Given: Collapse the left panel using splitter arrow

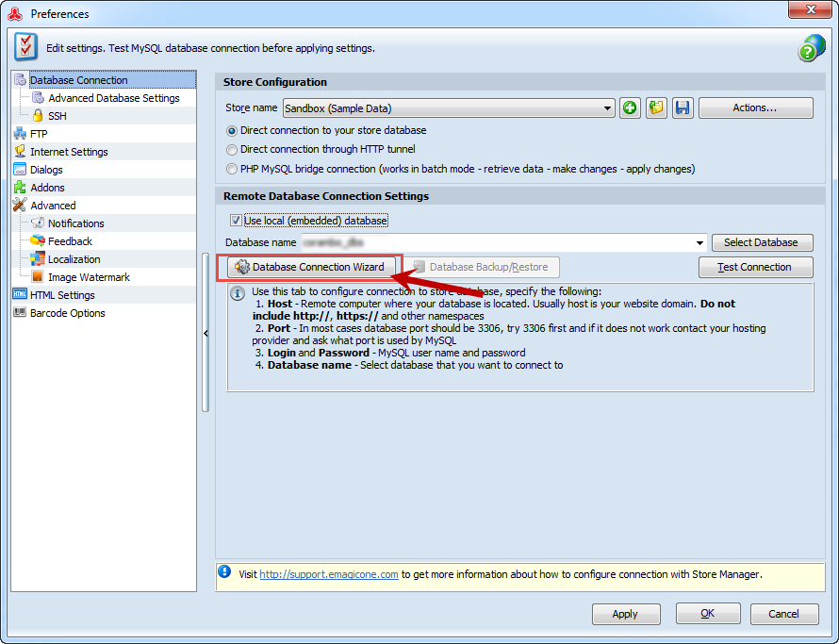Looking at the screenshot, I should (206, 334).
